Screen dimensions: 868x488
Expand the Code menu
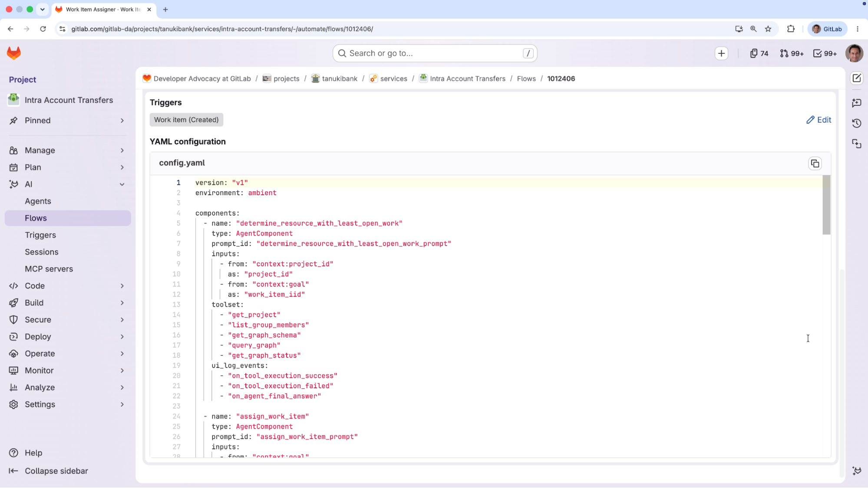67,286
